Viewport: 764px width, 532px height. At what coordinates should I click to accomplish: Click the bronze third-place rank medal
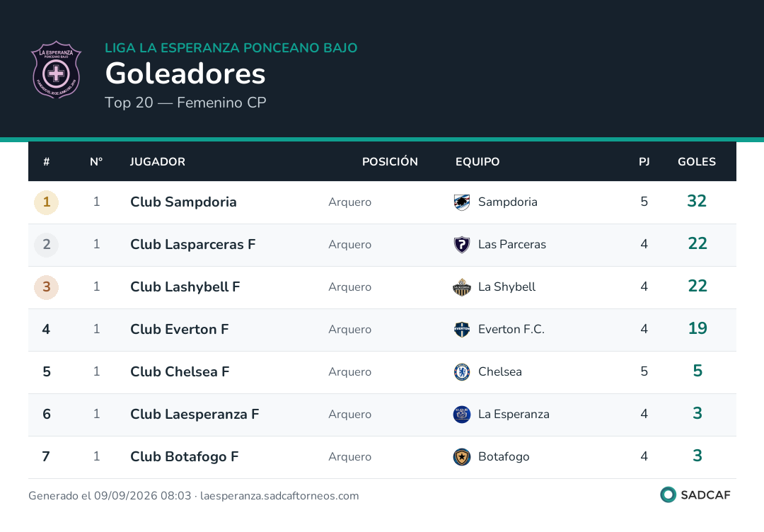tap(46, 287)
